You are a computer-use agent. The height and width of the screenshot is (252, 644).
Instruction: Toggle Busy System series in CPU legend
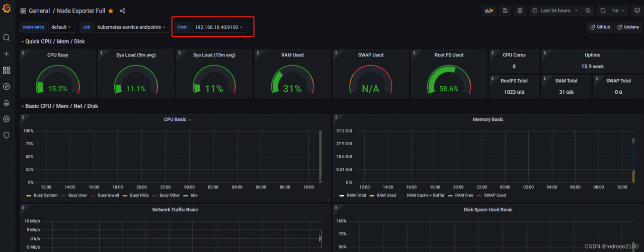click(x=42, y=195)
